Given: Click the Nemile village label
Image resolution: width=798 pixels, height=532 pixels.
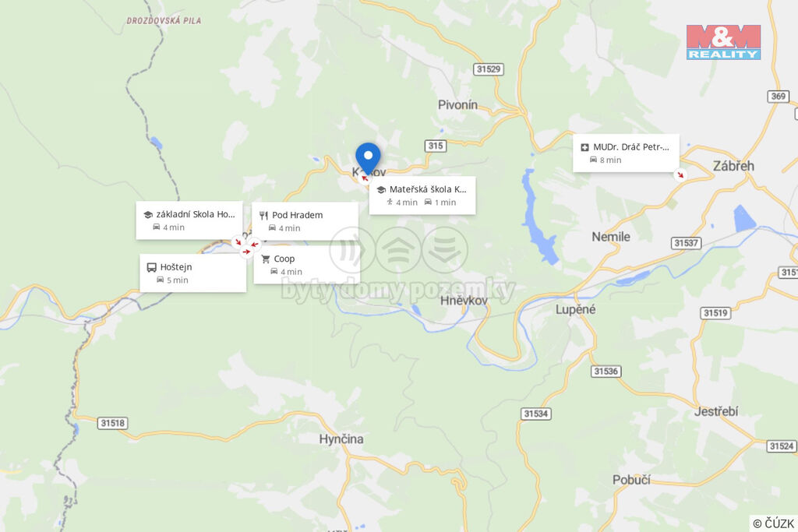Looking at the screenshot, I should [x=611, y=237].
